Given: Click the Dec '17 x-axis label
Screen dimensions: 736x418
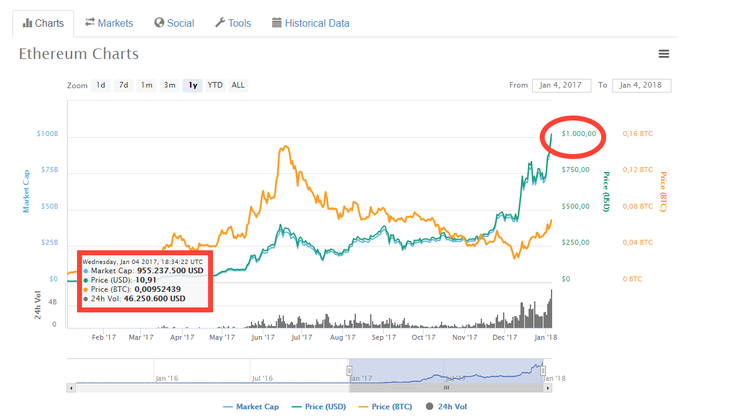Looking at the screenshot, I should point(505,337).
